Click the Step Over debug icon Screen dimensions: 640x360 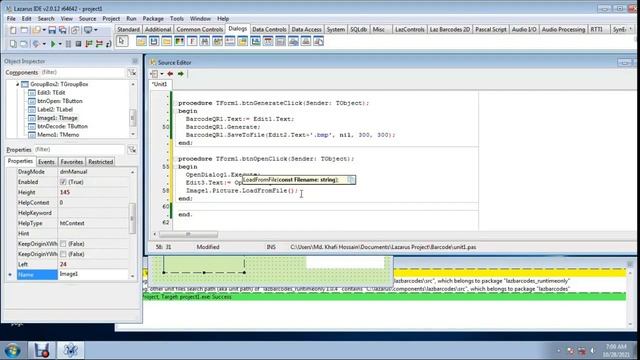(99, 44)
